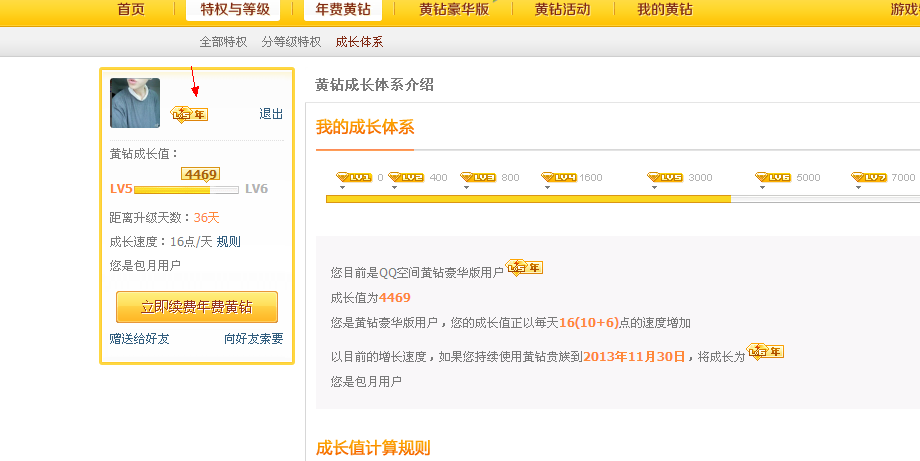The width and height of the screenshot is (920, 461).
Task: Click the main growth progress bar
Action: click(623, 199)
